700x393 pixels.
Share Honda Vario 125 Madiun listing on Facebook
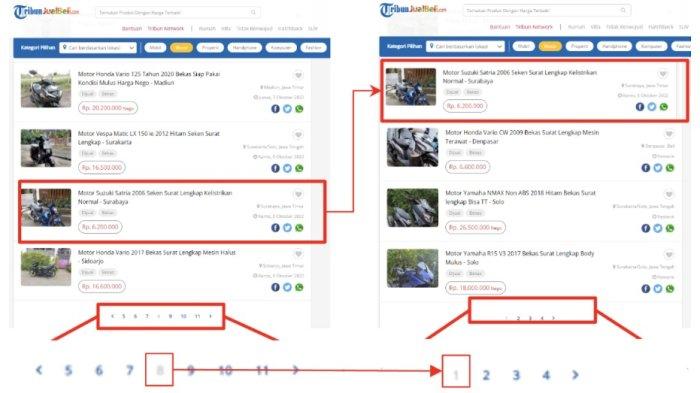tap(275, 109)
